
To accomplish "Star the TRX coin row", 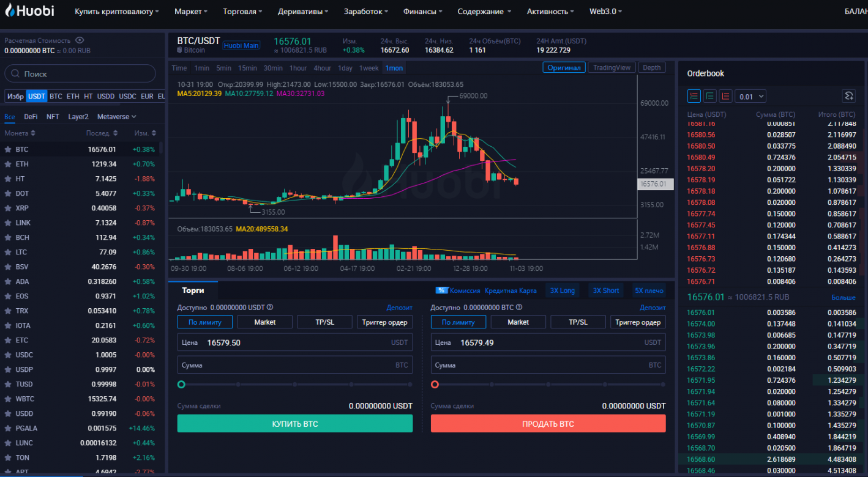I will [8, 311].
